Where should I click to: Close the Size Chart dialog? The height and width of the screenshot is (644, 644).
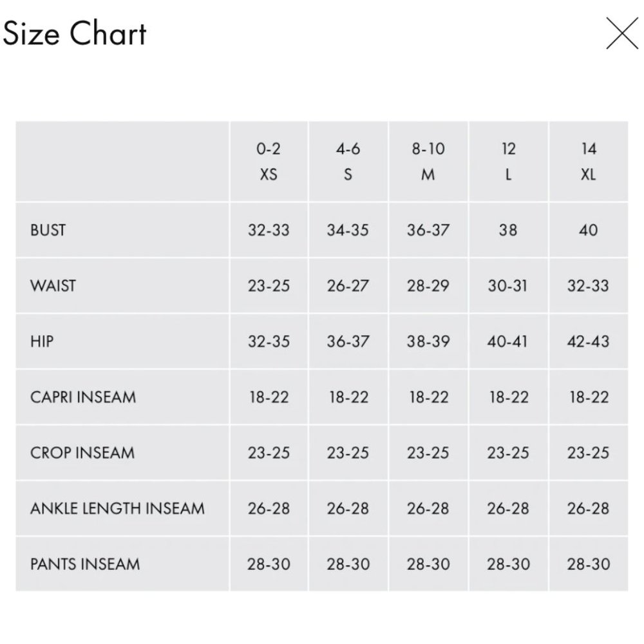click(x=621, y=35)
